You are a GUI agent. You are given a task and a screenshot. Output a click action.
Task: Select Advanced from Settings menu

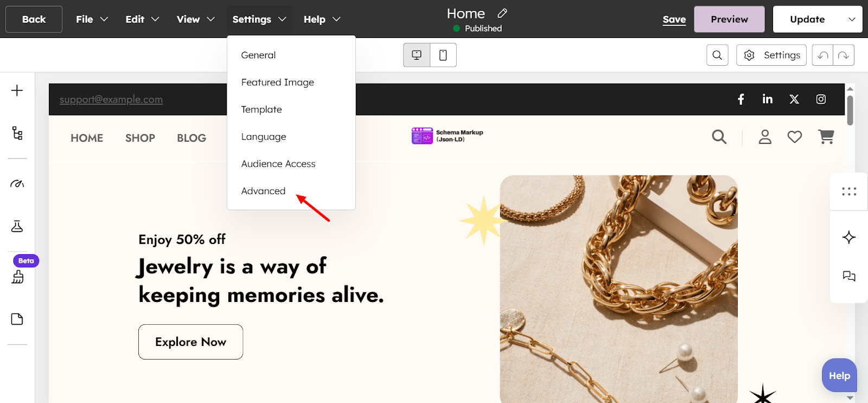pyautogui.click(x=263, y=191)
